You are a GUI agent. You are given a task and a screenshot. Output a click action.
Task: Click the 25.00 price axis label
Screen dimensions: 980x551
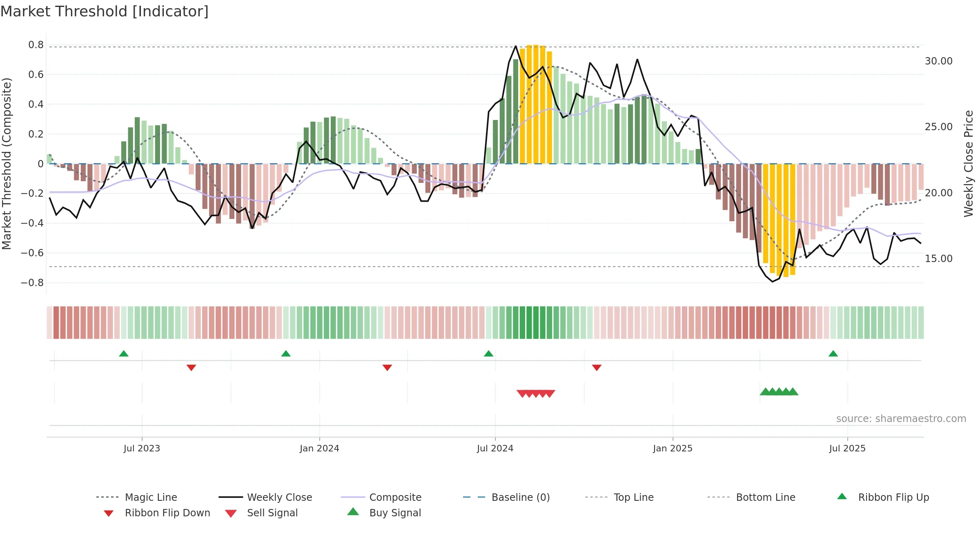(x=939, y=127)
